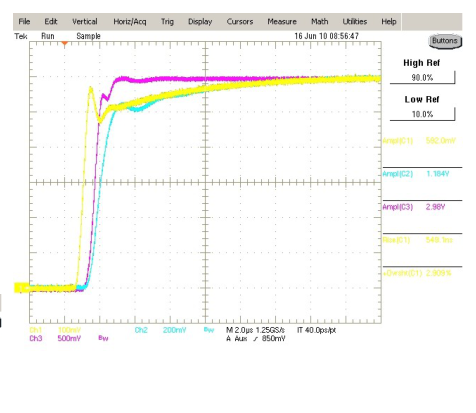The image size is (476, 413).
Task: Edit the High Ref 90.0% field
Action: tap(422, 78)
